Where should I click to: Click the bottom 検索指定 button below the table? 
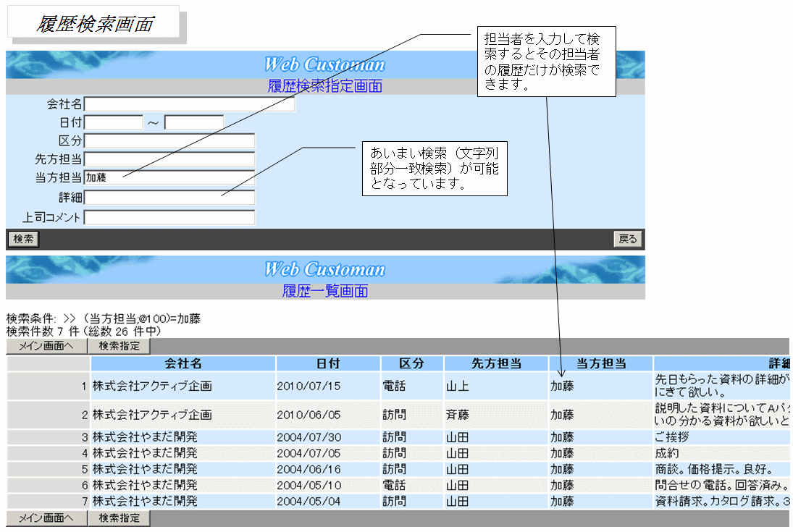point(119,518)
